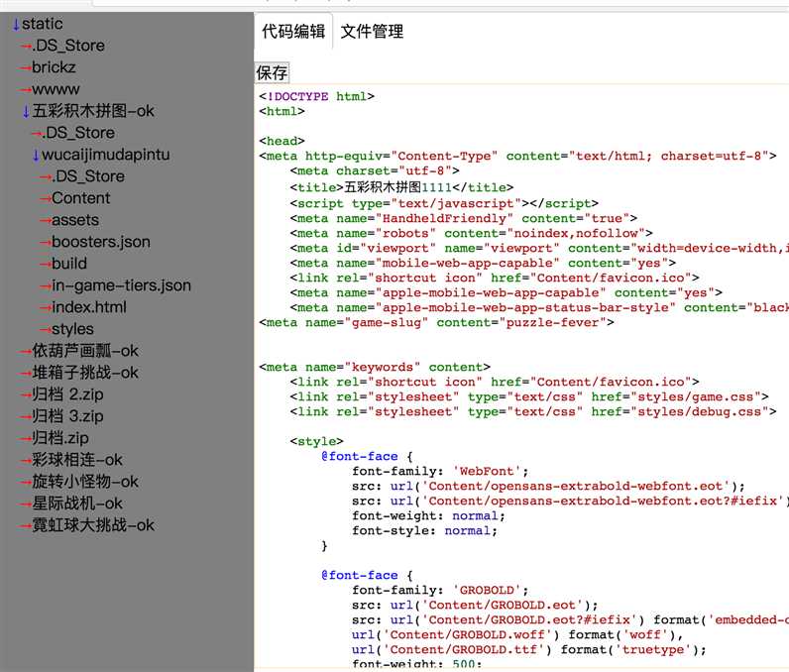This screenshot has height=672, width=789.
Task: Click the red arrow beside 旋转小怪物-ok
Action: click(25, 483)
